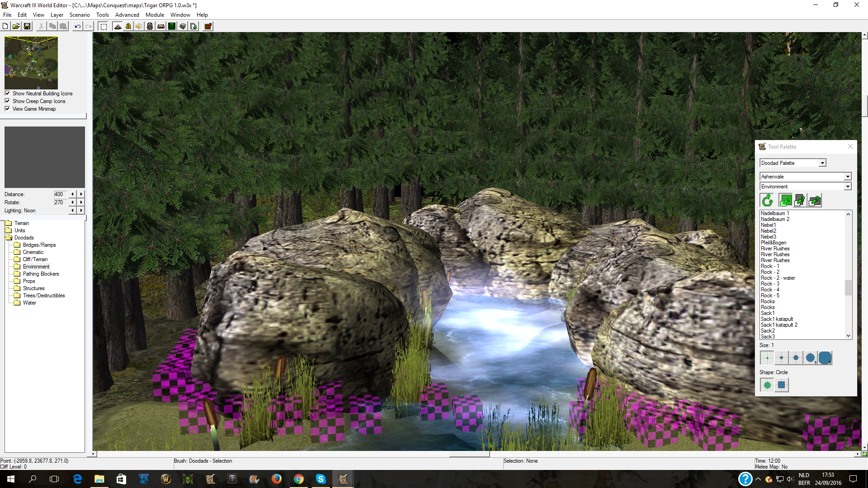Toggle random rotation in Tool Palette
868x488 pixels.
click(x=767, y=200)
